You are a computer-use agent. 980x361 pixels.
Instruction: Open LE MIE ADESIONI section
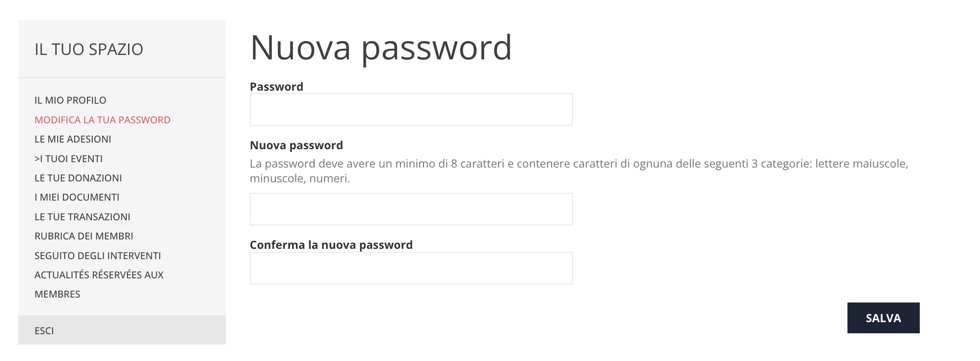click(x=73, y=139)
